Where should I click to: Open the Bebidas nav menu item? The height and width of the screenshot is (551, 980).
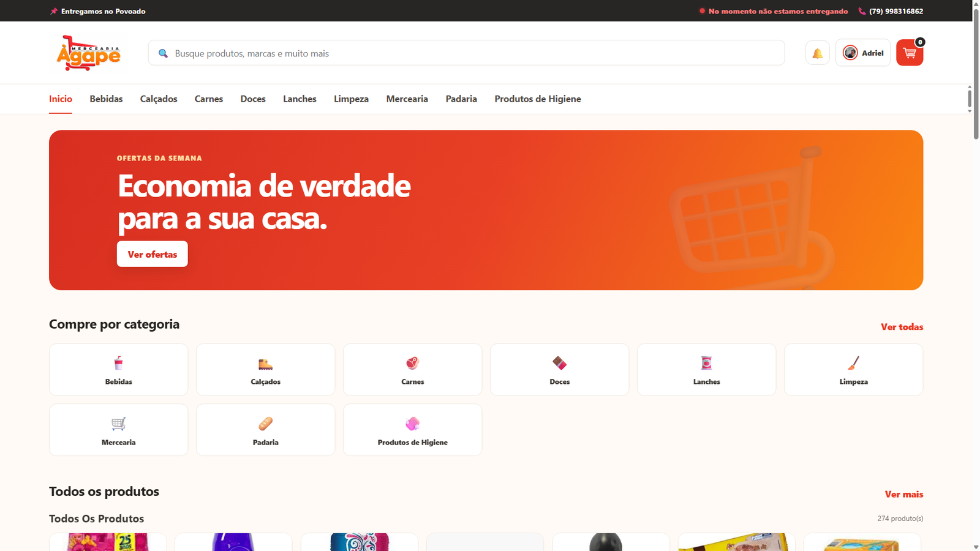(x=106, y=99)
